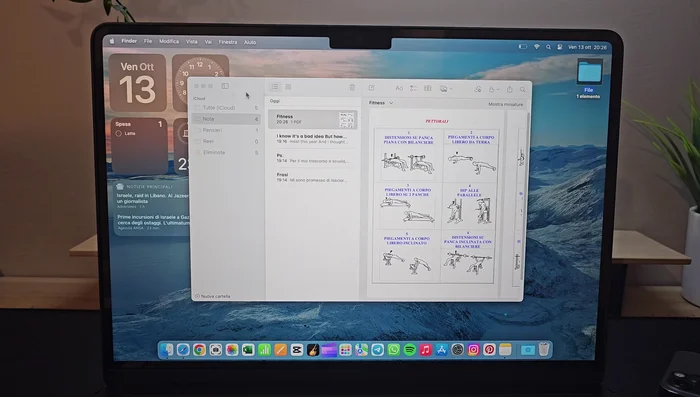Open the Apple menu
The image size is (700, 397).
pos(112,41)
